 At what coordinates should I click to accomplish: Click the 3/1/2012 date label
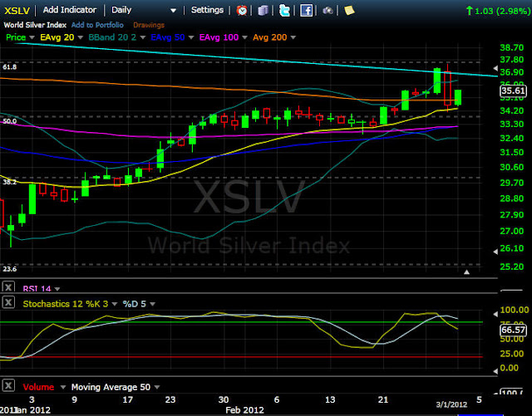(451, 404)
